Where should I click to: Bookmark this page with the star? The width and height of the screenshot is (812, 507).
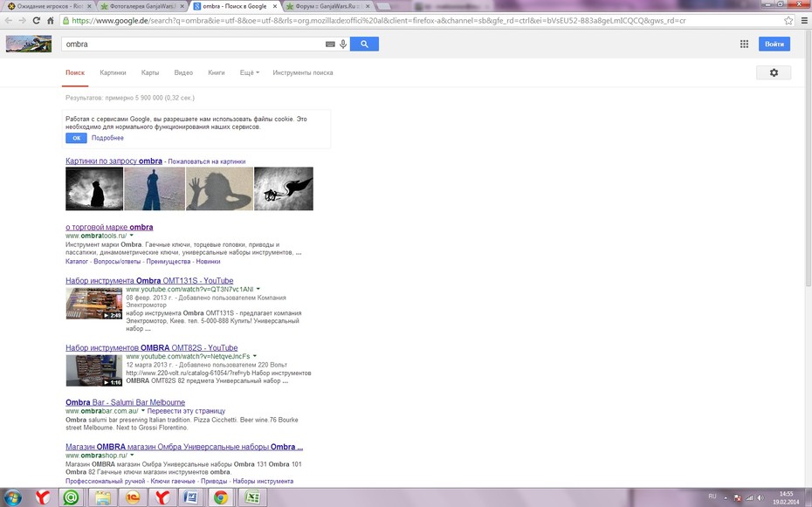coord(788,21)
